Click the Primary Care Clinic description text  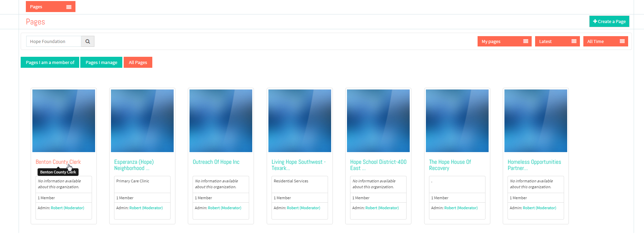click(x=133, y=181)
